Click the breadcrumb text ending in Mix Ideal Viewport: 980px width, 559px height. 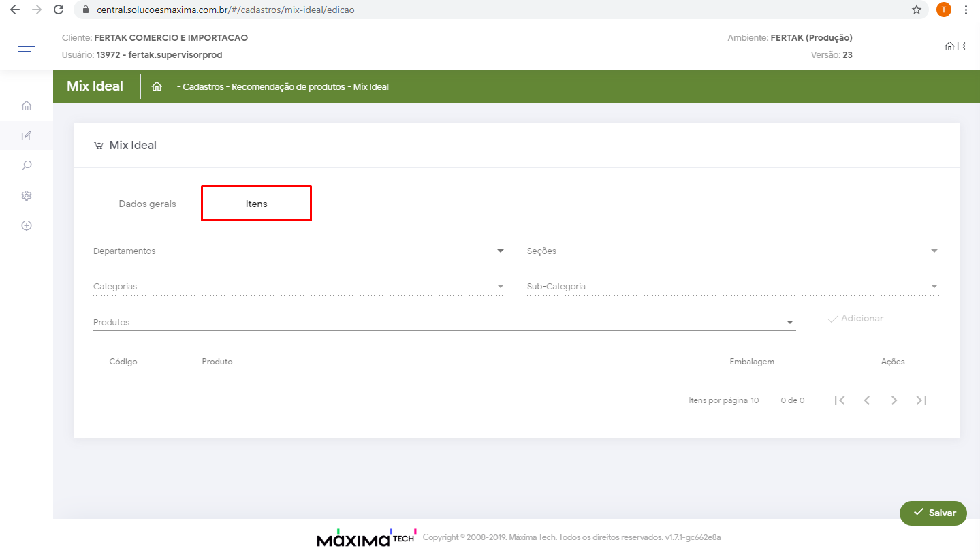pos(283,86)
